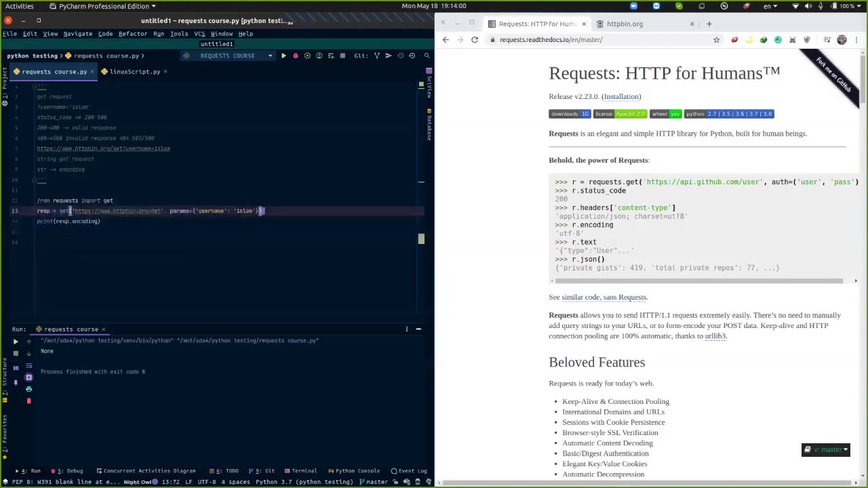
Task: Bookmark this page with the star
Action: 716,39
